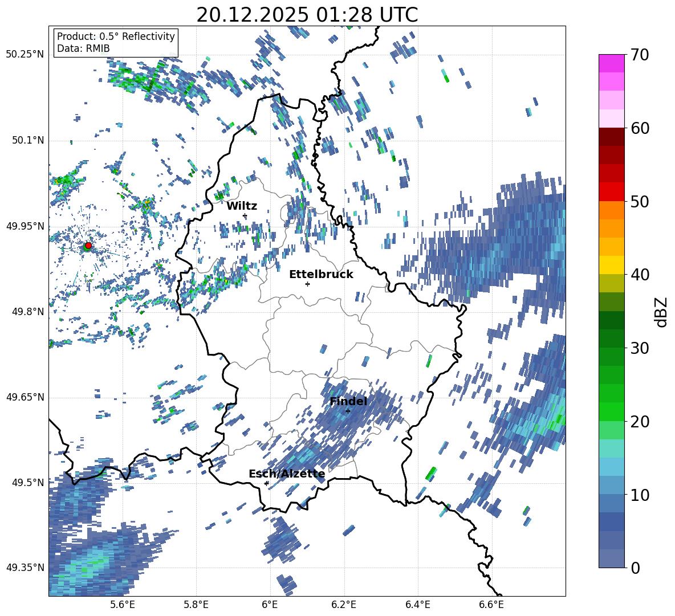Click the colorbar tick label 50
Image resolution: width=675 pixels, height=616 pixels.
pyautogui.click(x=640, y=201)
